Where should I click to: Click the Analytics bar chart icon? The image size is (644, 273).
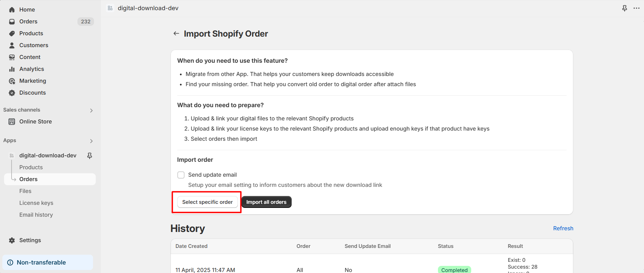(12, 69)
